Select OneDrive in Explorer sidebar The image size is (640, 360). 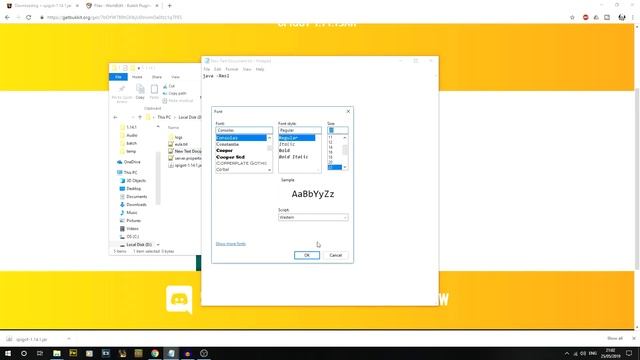(129, 162)
